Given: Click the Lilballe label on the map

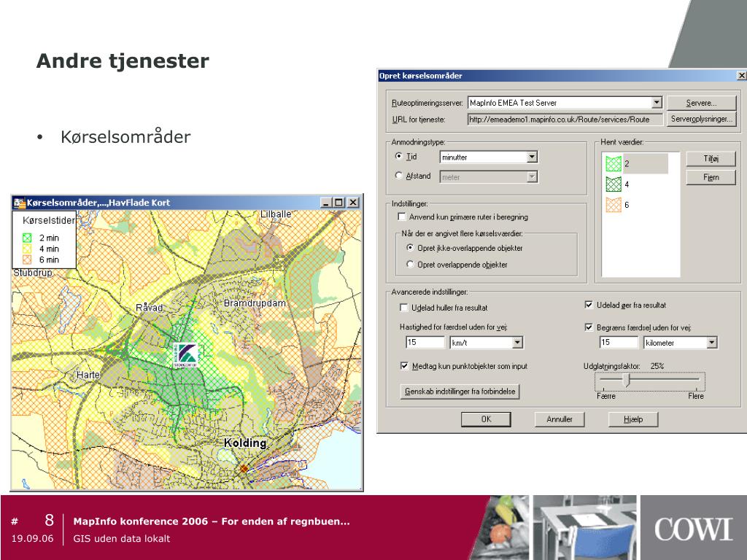Looking at the screenshot, I should click(x=276, y=214).
